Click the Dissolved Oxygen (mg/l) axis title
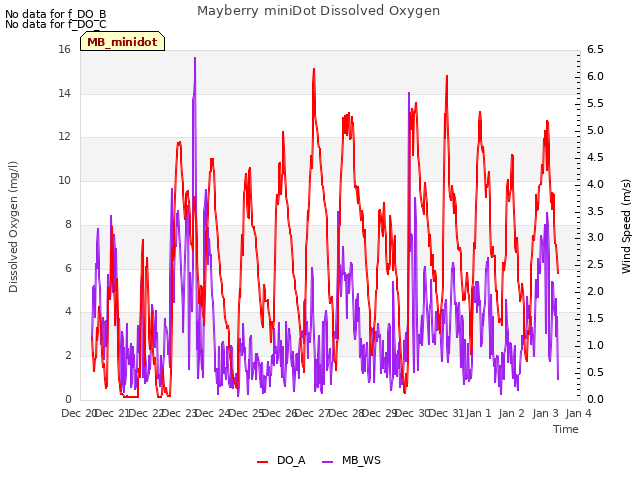The image size is (640, 480). coord(13,227)
